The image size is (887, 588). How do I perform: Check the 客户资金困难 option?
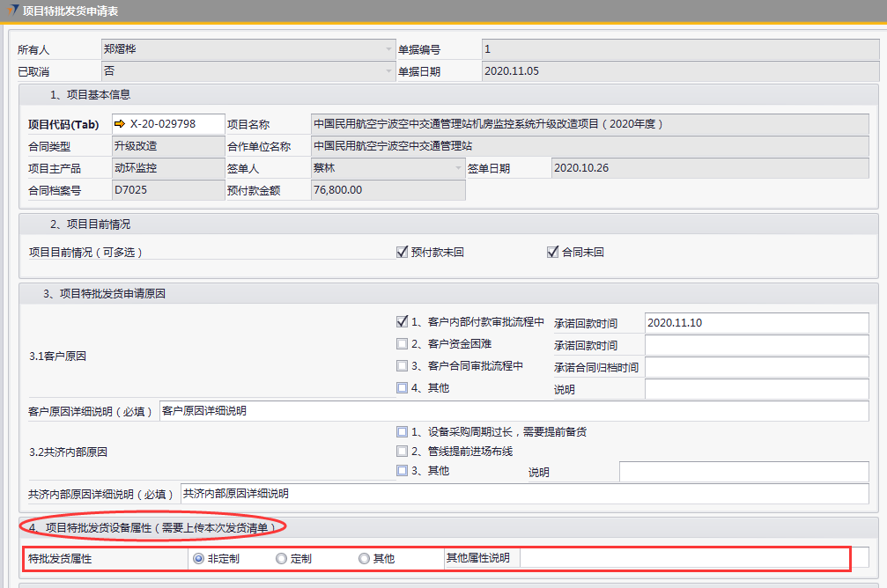point(403,344)
